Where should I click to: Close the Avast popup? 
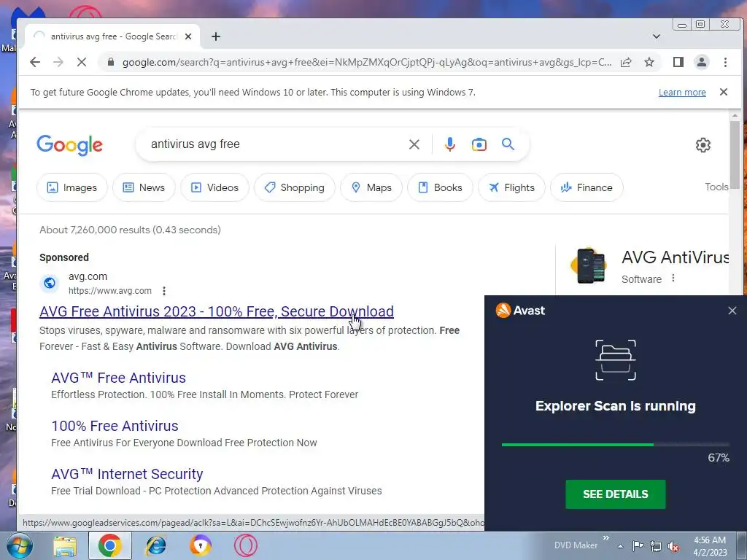[732, 311]
